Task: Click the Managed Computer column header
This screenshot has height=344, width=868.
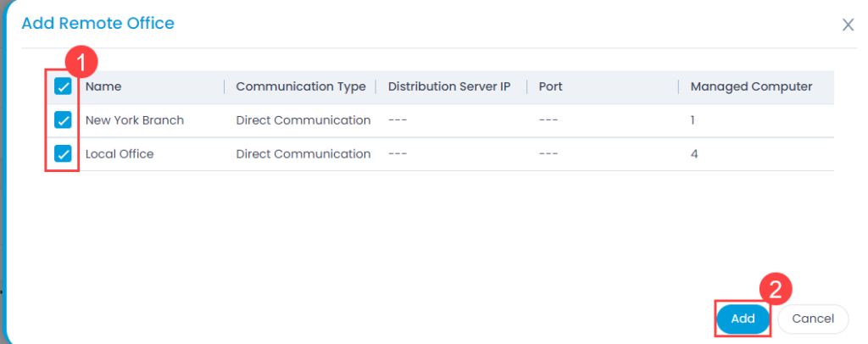Action: point(751,86)
